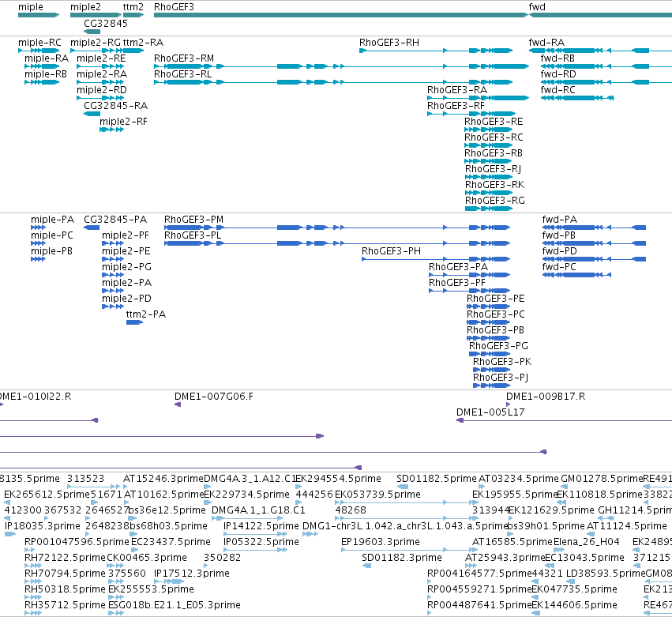
Task: Click transcript miple2-RD
Action: (100, 98)
